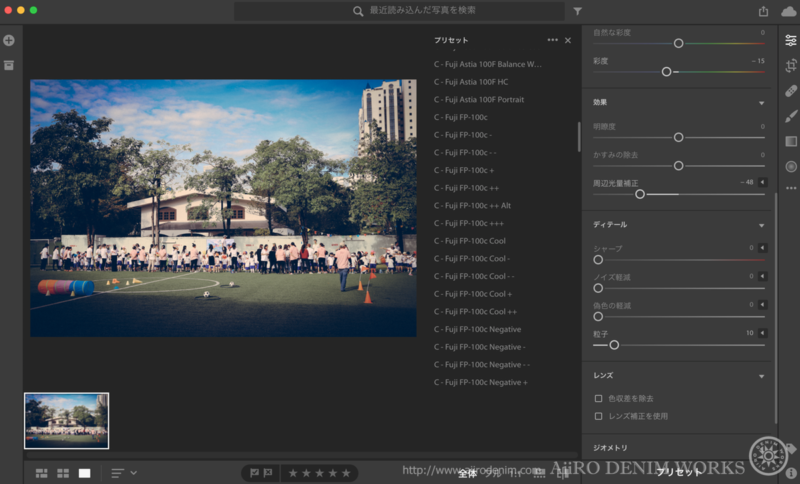Apply preset C - Fuji Astia 100F HC
The height and width of the screenshot is (484, 800).
pyautogui.click(x=471, y=82)
